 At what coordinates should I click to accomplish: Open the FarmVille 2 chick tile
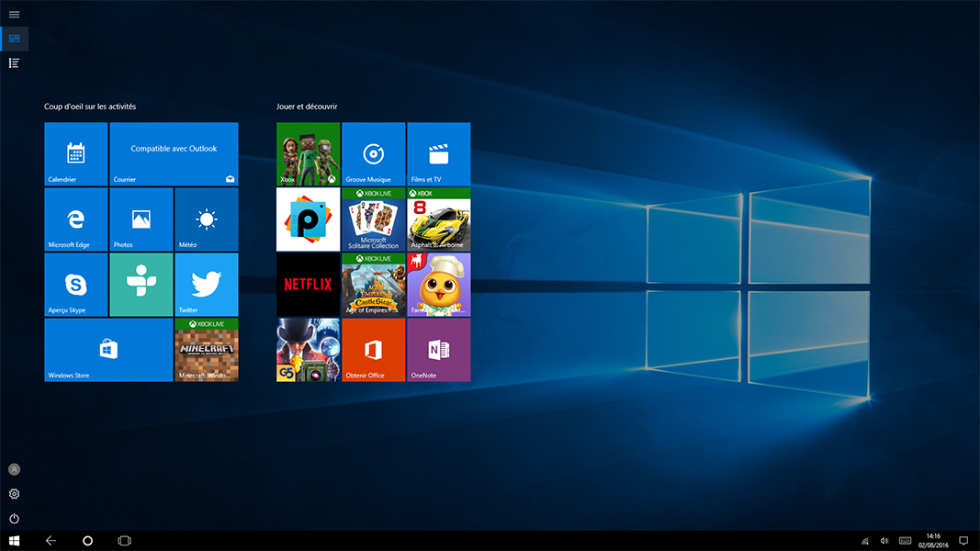click(439, 285)
